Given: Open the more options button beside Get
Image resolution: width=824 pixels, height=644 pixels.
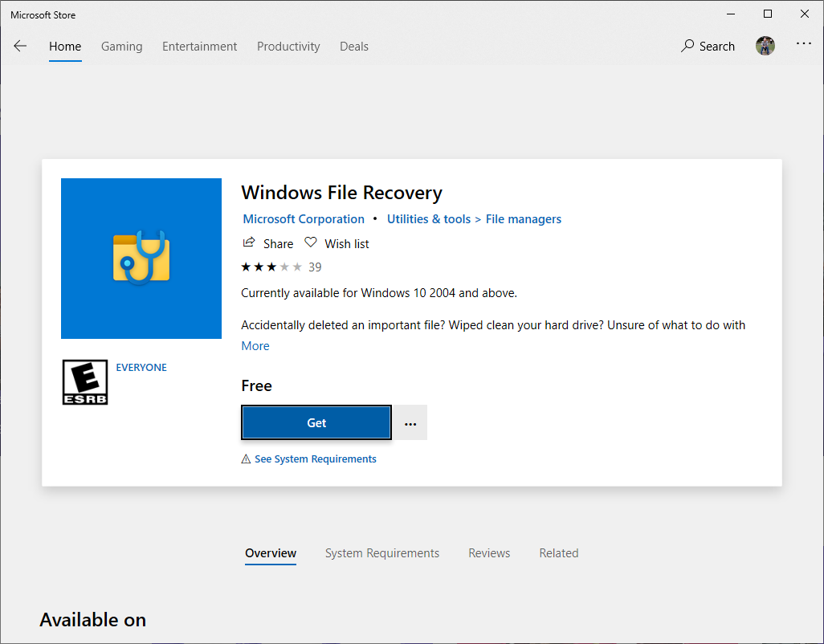Looking at the screenshot, I should point(410,423).
